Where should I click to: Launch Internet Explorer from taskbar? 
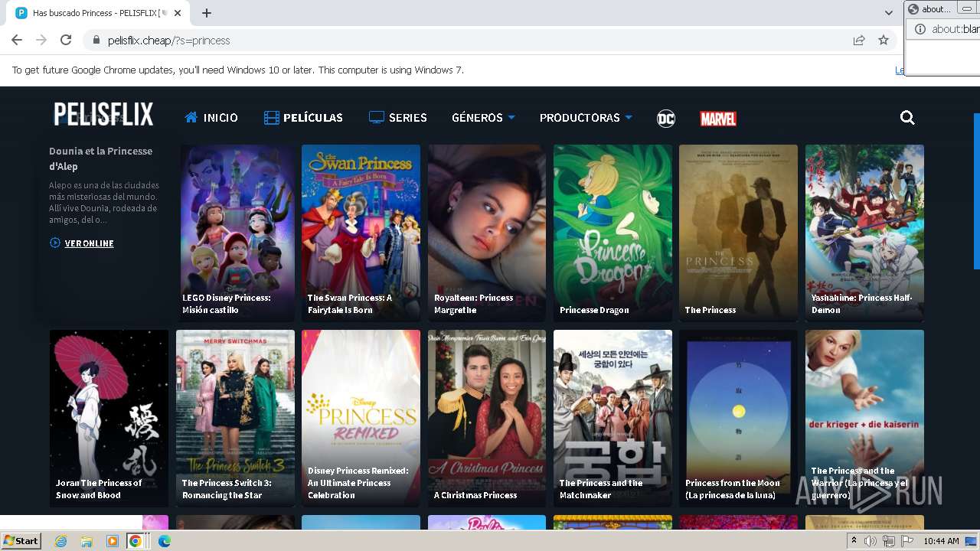coord(60,541)
